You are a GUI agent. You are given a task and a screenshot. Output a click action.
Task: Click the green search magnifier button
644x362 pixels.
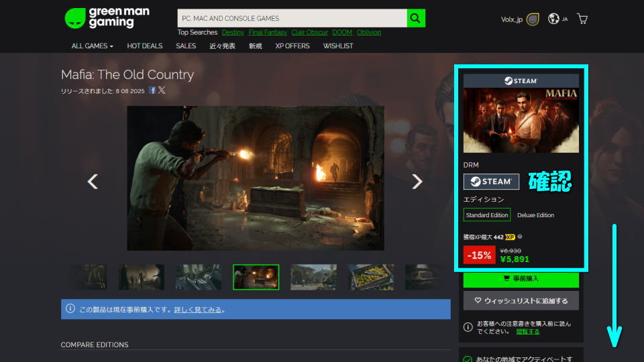click(x=416, y=18)
